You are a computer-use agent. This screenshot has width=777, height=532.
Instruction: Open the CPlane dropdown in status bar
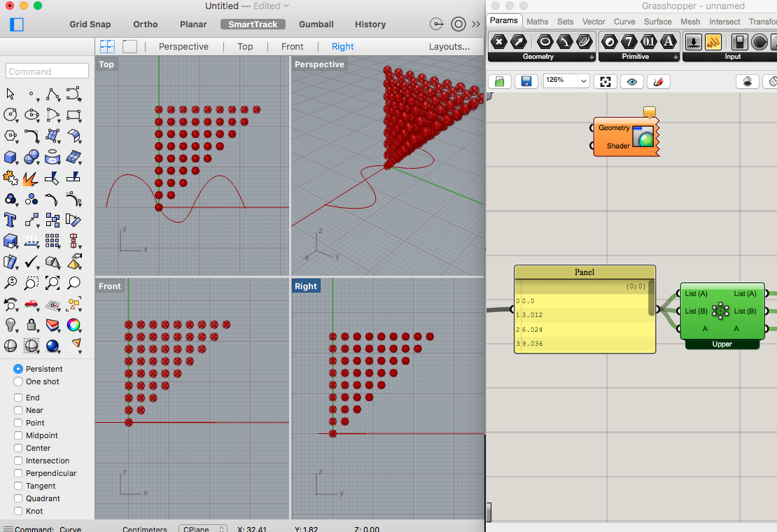203,528
